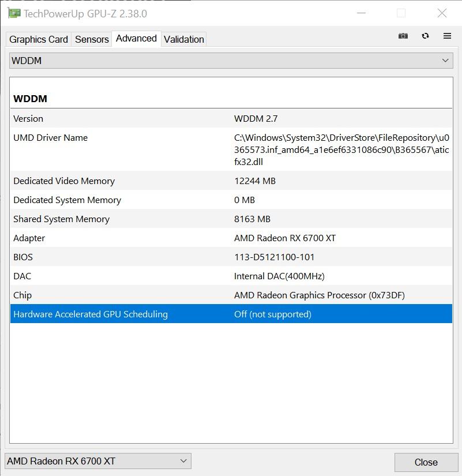Click the BIOS value 113-D5121100-101

point(274,257)
